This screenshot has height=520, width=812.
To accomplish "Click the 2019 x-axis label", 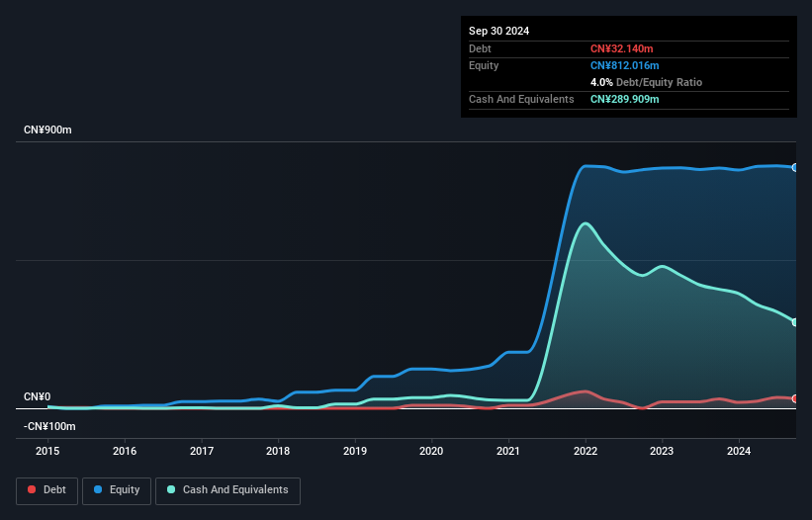I will coord(355,451).
